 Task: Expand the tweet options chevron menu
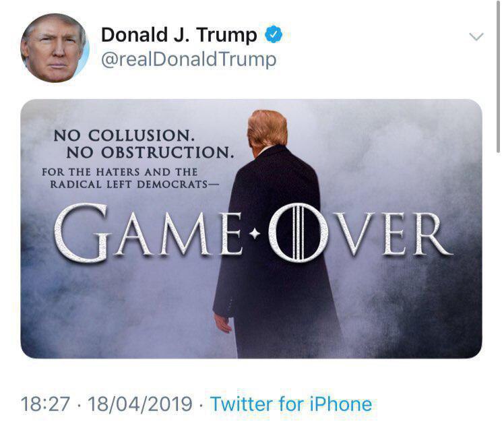pos(476,36)
